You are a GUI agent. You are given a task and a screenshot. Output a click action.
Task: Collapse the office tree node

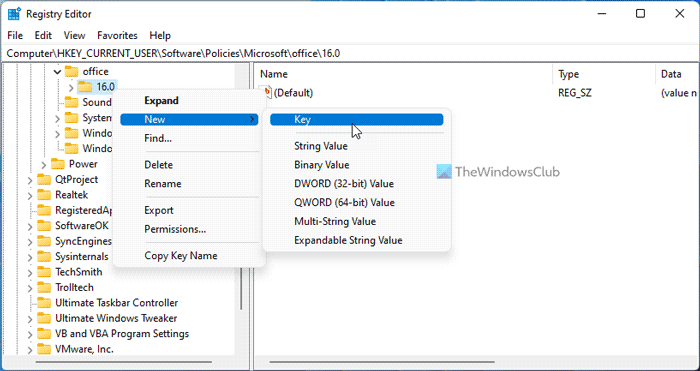[57, 71]
